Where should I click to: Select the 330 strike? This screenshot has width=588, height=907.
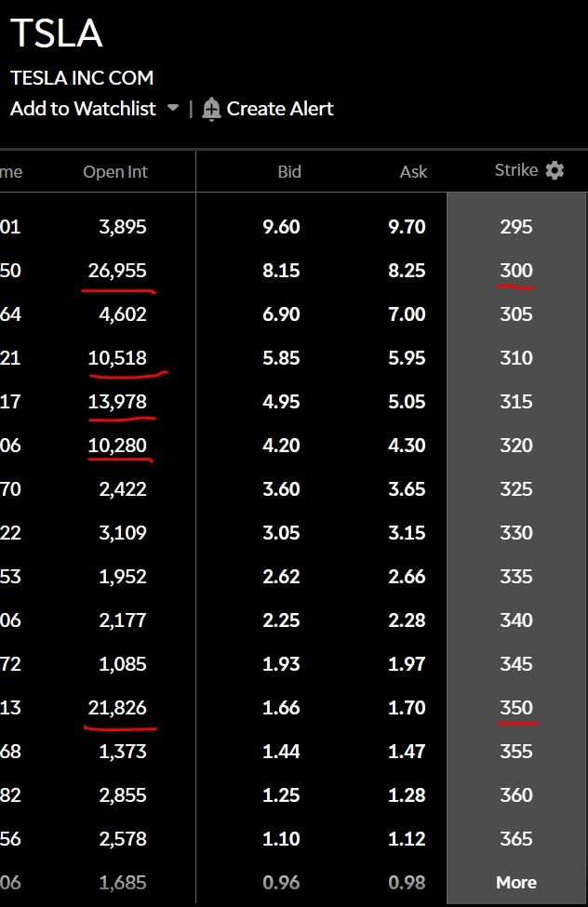pyautogui.click(x=516, y=533)
